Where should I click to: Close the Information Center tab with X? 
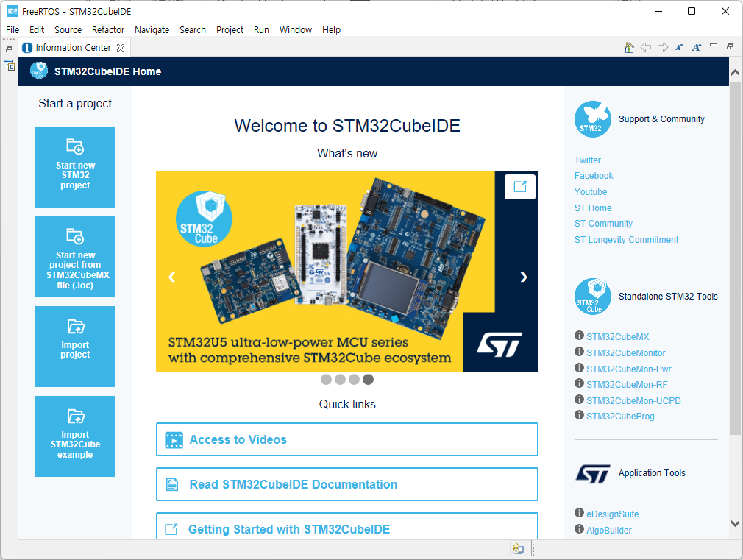121,48
